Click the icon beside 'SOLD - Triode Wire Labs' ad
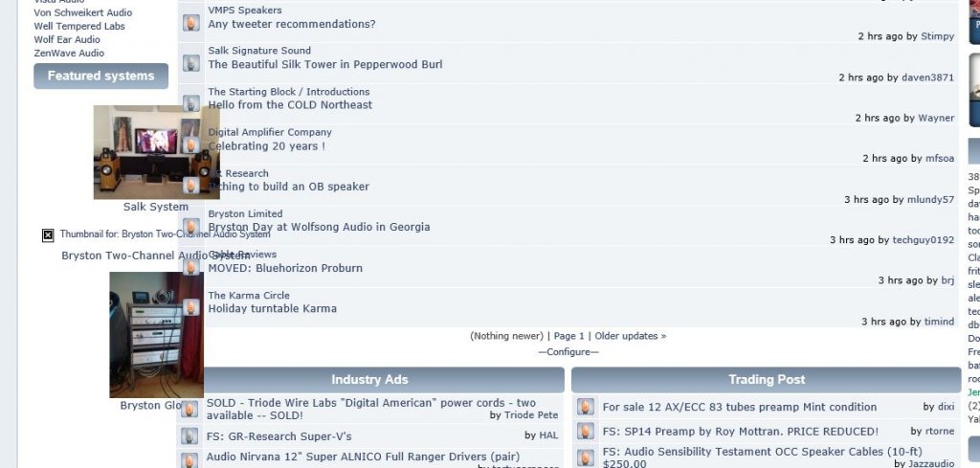 [189, 410]
